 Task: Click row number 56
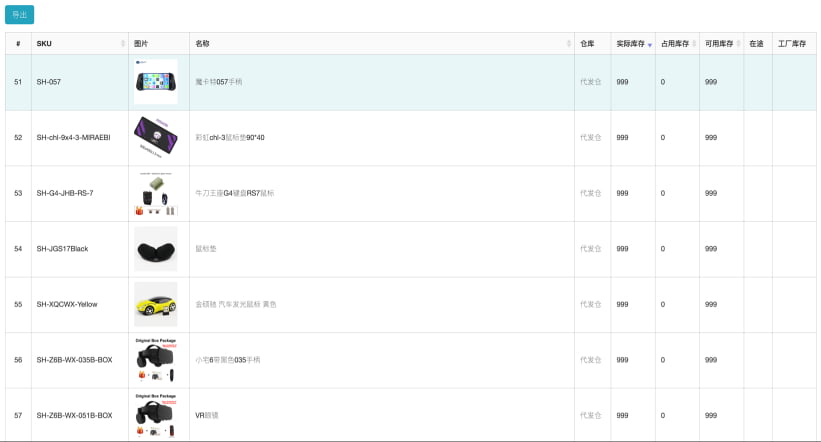(x=18, y=360)
